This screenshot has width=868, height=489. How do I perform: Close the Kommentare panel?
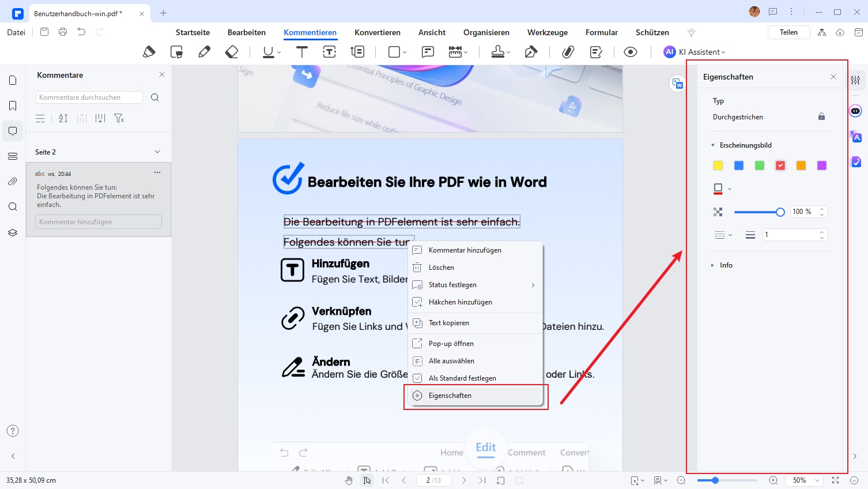pos(162,74)
